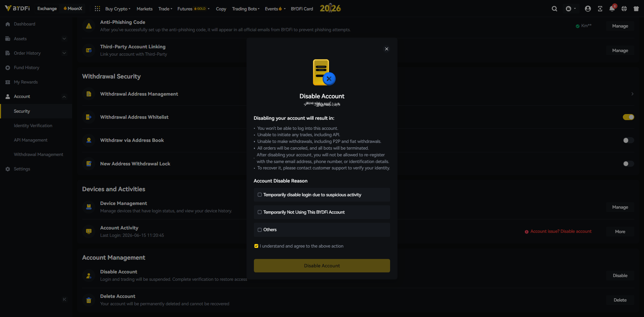Click the app download icon in the header
Screen dimensions: 644x317
tap(600, 9)
